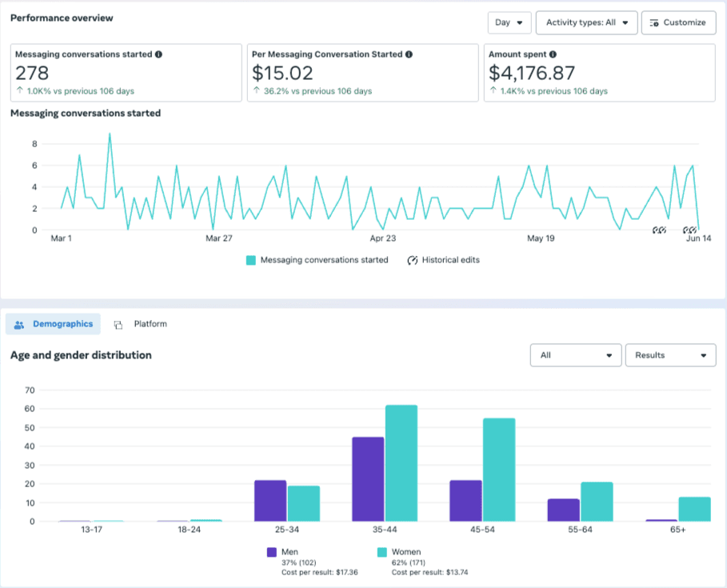Image resolution: width=727 pixels, height=588 pixels.
Task: Switch to the Platform tab
Action: point(141,324)
